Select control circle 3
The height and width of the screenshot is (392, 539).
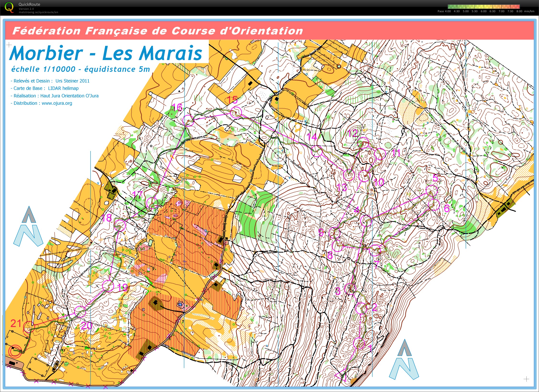(350, 289)
